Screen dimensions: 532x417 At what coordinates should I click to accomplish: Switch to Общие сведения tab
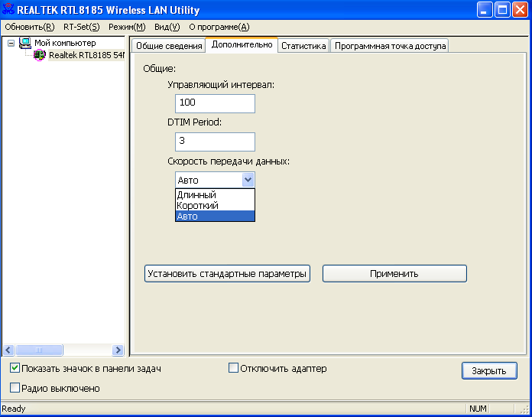169,46
